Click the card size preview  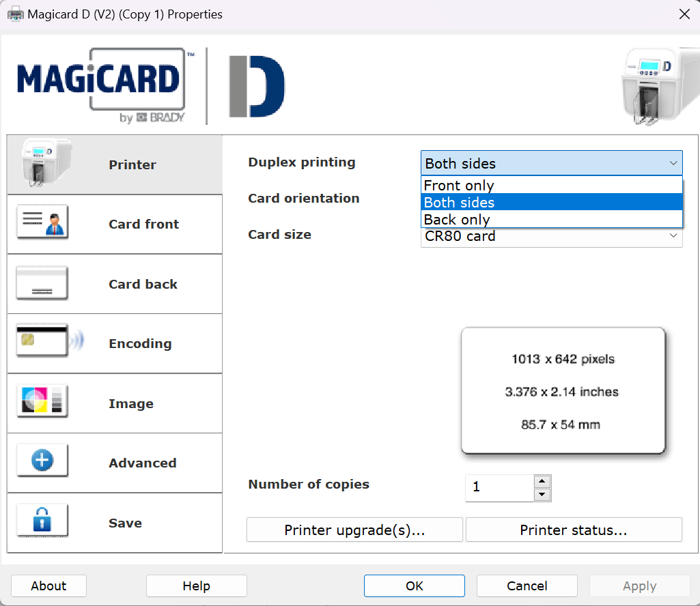point(563,391)
